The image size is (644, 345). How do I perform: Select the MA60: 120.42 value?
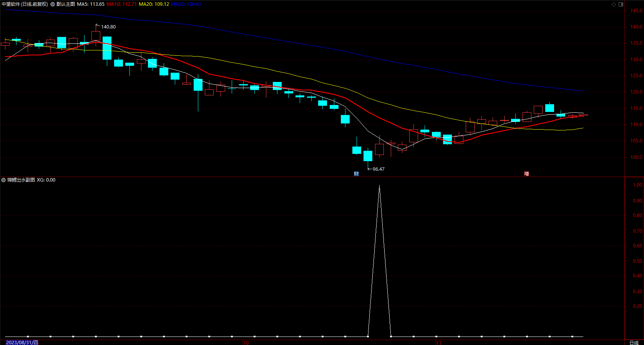click(x=186, y=4)
